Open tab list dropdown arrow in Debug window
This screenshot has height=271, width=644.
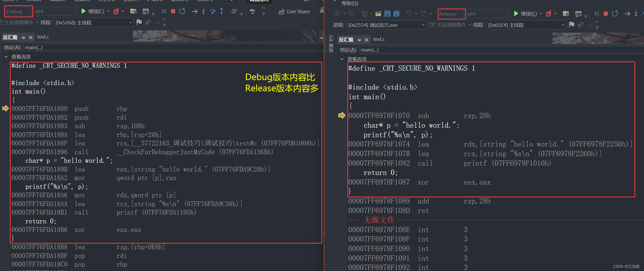click(x=321, y=38)
